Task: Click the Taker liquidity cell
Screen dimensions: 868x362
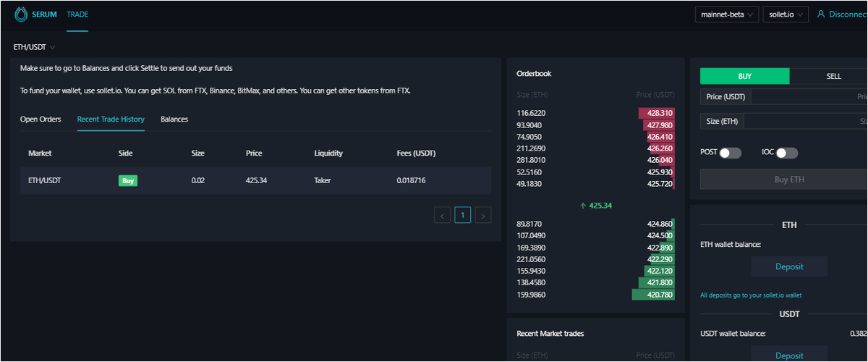Action: [x=323, y=180]
